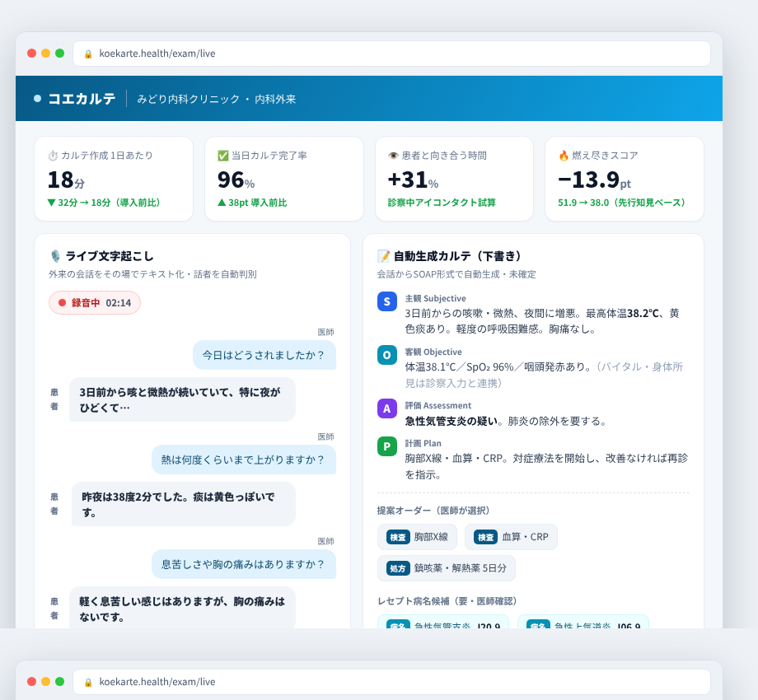Screen dimensions: 758x700
Task: Click the 急性気管支炎の疑い assessment text
Action: [x=452, y=422]
